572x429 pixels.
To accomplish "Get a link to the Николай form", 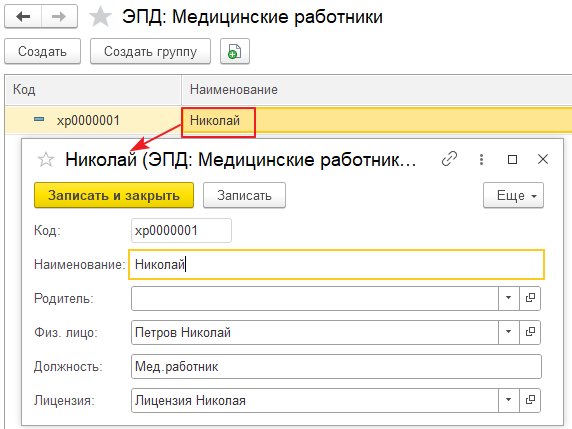I will point(449,159).
